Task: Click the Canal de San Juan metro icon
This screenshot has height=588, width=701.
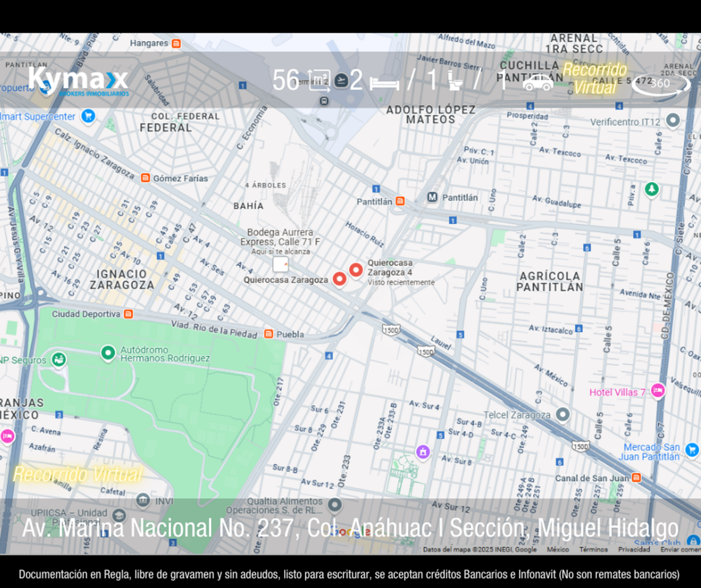Action: click(x=636, y=478)
